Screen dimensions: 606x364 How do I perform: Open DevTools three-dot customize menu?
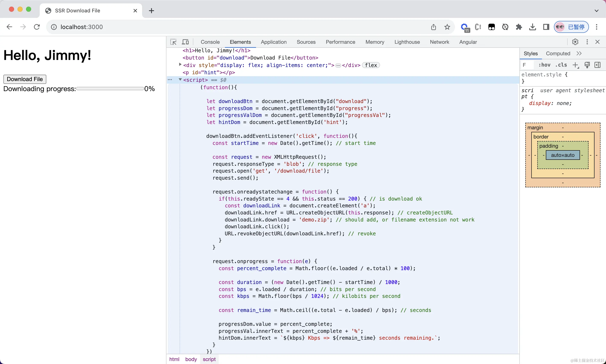coord(587,42)
